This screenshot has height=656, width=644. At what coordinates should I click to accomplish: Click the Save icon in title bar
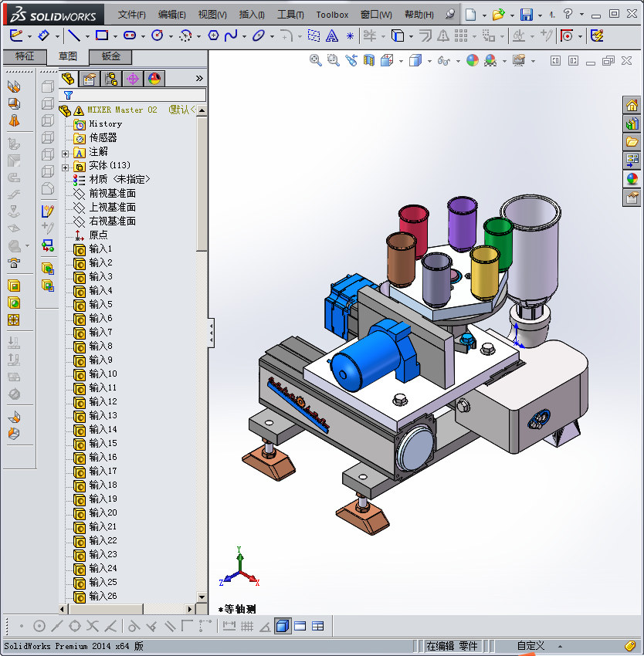coord(527,15)
